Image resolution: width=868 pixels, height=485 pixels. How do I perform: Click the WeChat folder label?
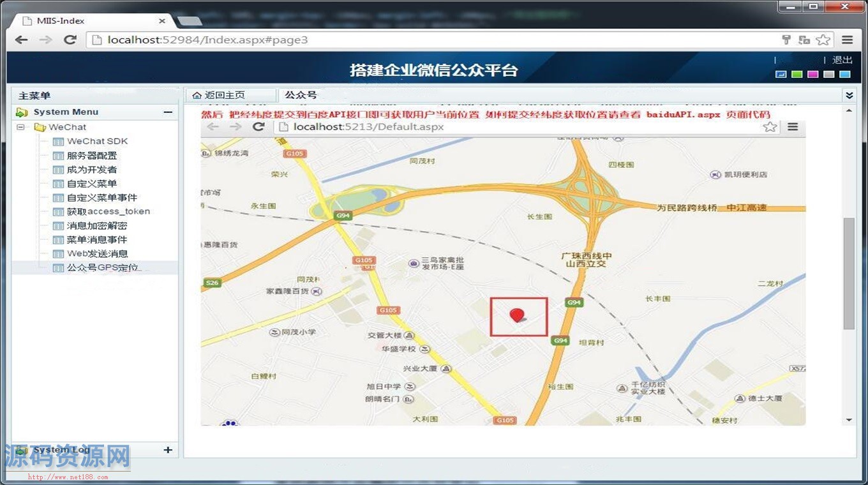coord(67,127)
